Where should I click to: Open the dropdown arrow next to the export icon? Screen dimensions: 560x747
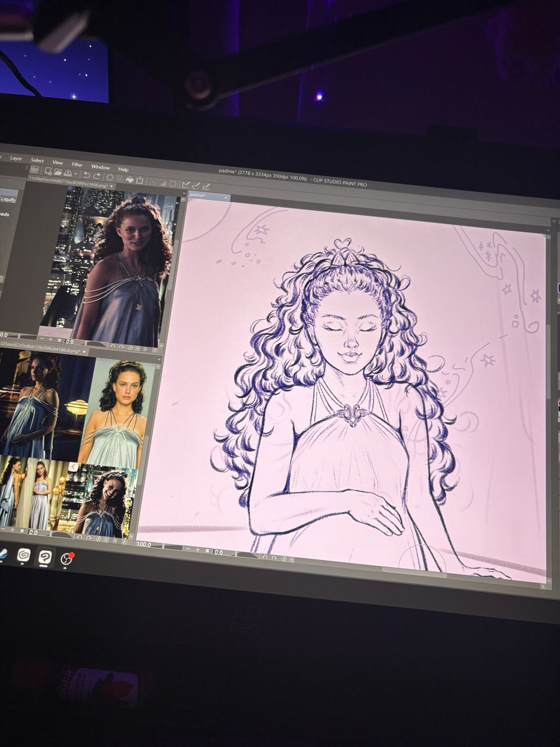point(76,175)
